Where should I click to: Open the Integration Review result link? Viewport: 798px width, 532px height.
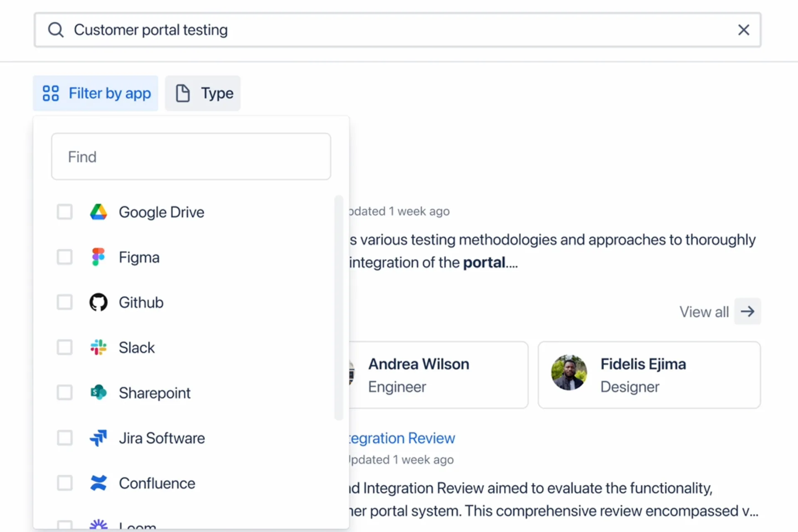(x=401, y=438)
